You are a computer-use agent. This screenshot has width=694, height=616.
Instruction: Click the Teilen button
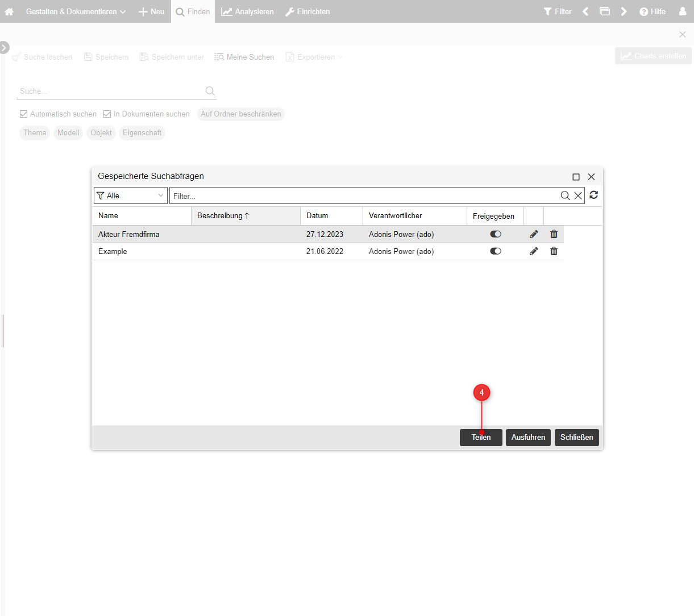481,437
